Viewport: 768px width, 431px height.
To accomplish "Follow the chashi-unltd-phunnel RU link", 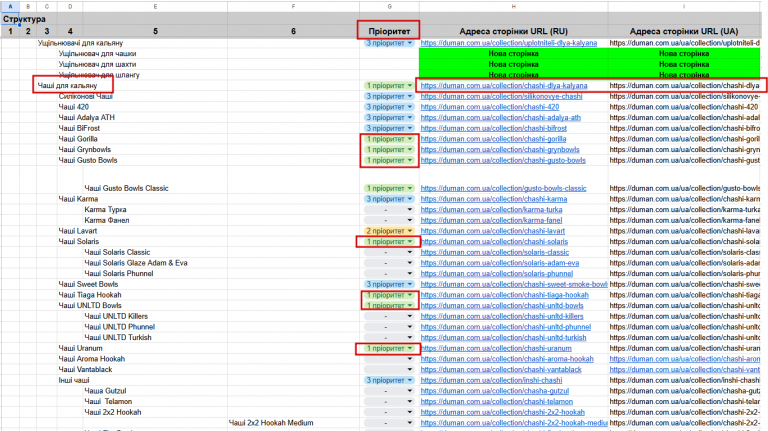I will pyautogui.click(x=506, y=327).
